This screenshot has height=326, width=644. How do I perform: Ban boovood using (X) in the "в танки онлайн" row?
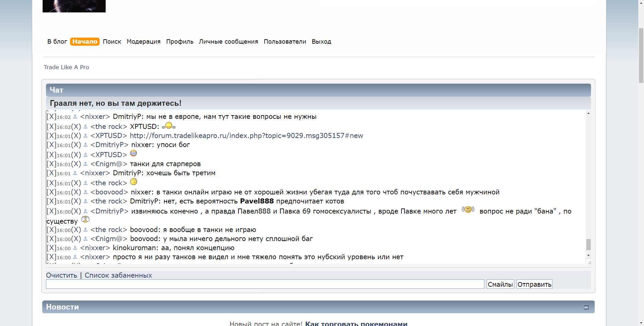point(76,192)
